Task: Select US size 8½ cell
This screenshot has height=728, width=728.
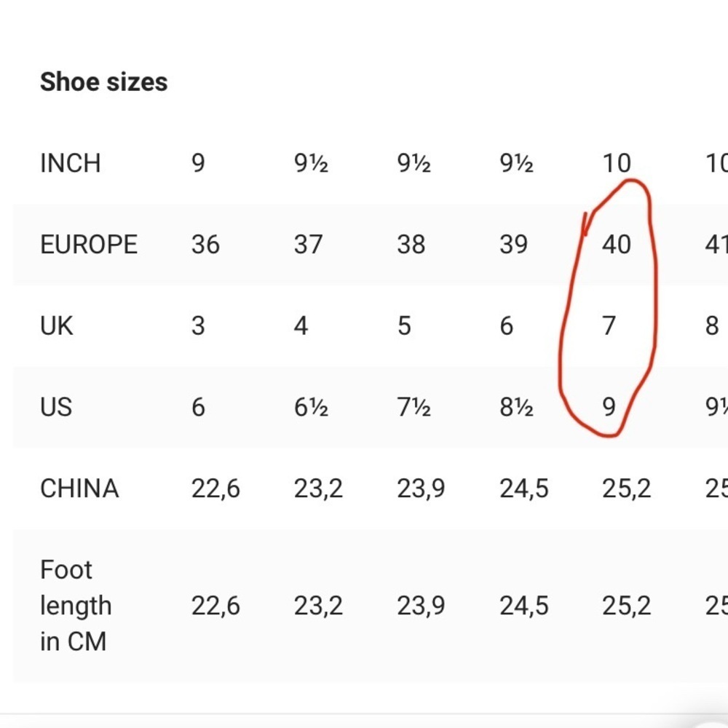Action: point(516,407)
